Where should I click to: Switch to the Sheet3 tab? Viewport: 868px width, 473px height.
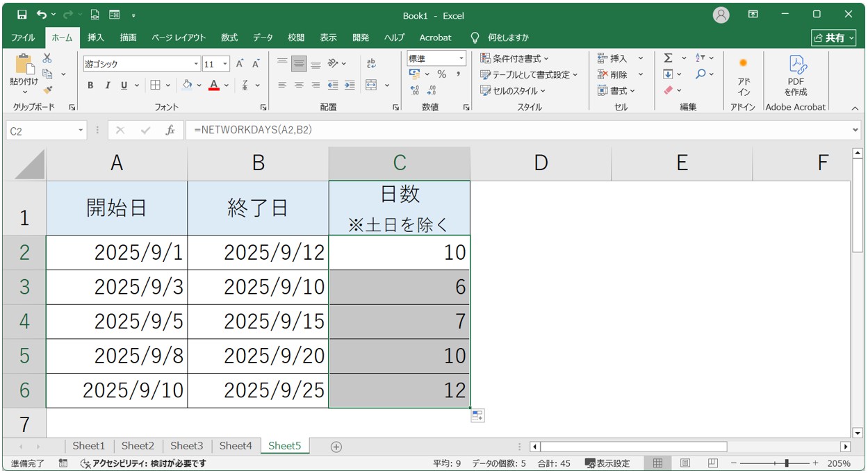pos(187,446)
